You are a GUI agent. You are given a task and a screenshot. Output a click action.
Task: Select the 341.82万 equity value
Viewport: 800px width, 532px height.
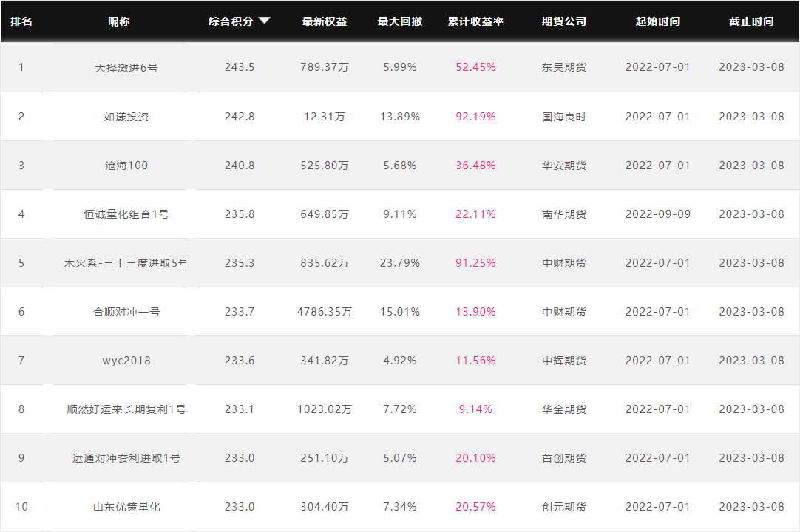[325, 361]
